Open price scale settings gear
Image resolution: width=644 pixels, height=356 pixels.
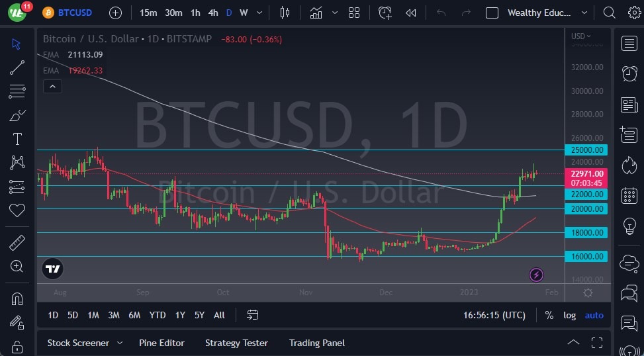588,292
